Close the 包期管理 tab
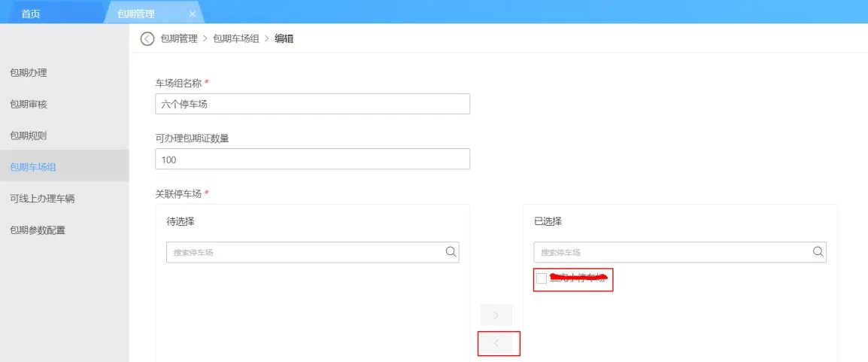 (193, 14)
